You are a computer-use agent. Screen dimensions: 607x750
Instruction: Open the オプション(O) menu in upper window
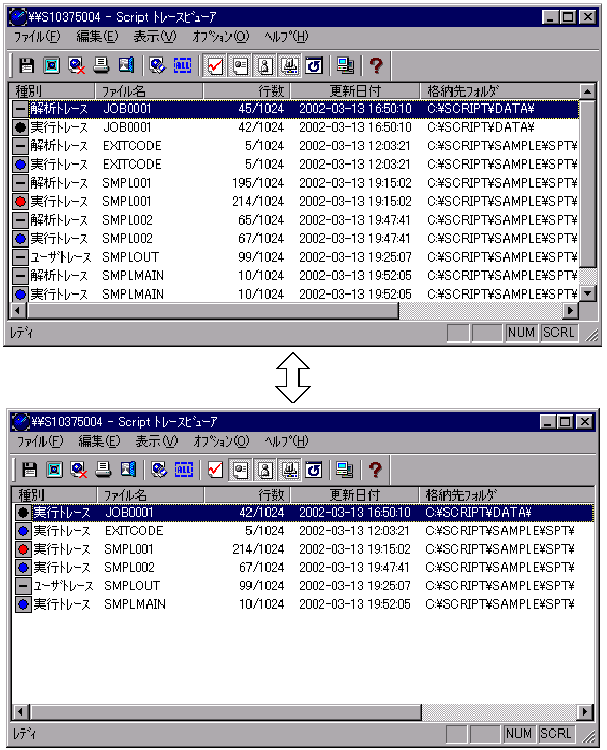click(221, 36)
